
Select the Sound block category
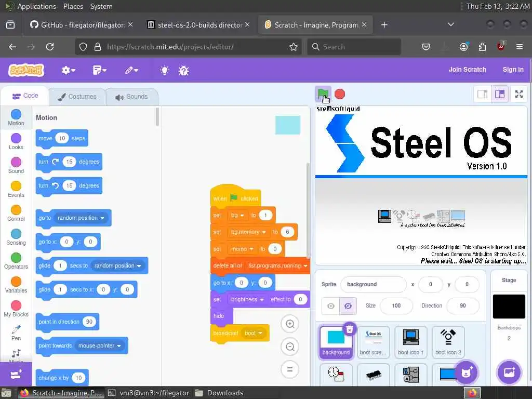tap(16, 165)
